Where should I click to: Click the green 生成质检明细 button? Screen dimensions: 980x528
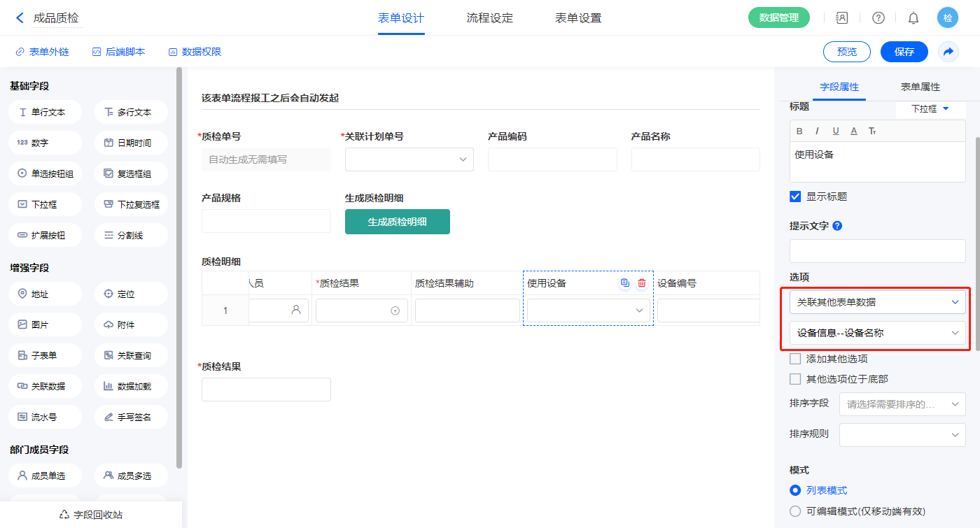point(397,222)
